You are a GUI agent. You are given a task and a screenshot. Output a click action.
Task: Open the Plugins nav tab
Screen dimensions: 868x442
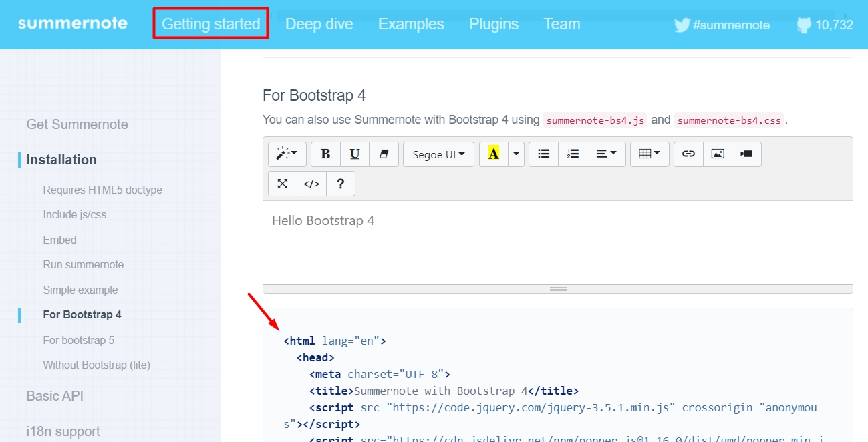(494, 24)
